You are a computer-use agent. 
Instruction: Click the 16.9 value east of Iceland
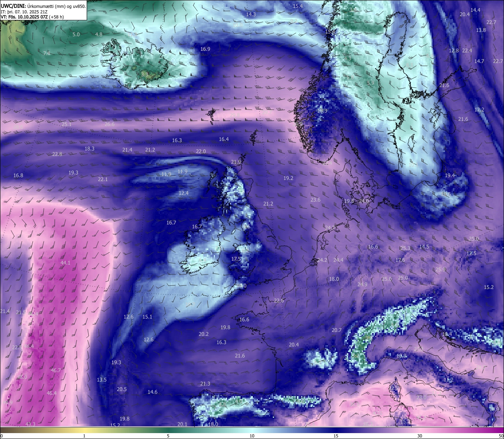[205, 49]
